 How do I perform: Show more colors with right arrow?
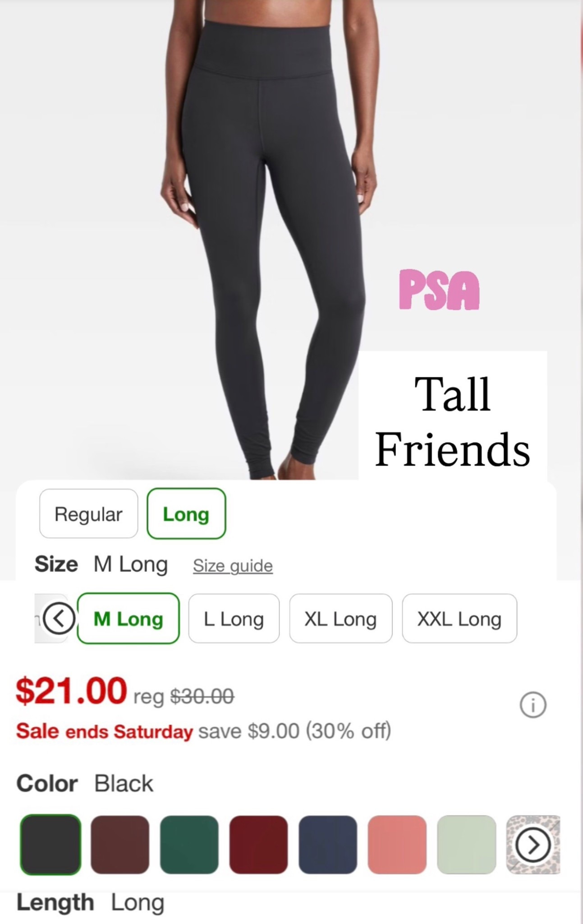pyautogui.click(x=533, y=845)
